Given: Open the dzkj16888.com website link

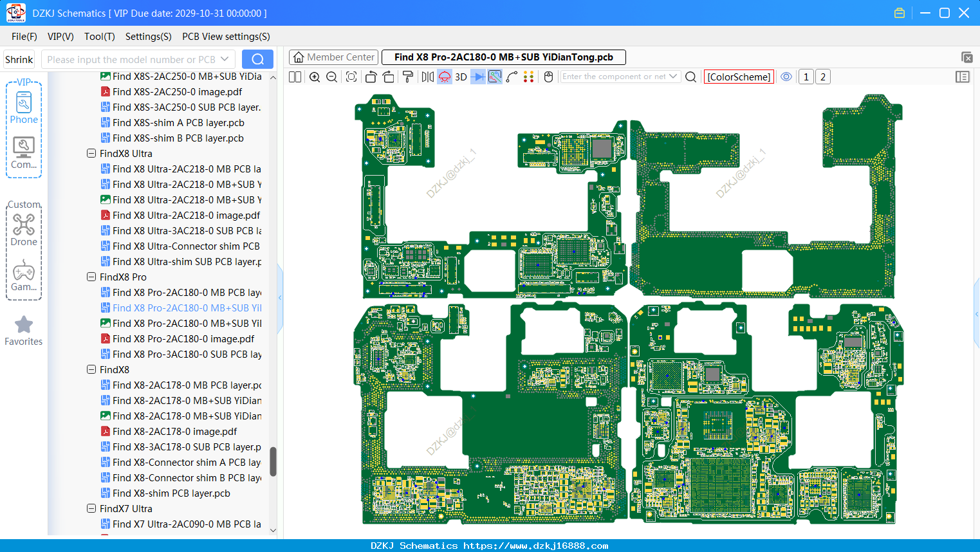Looking at the screenshot, I should click(x=536, y=546).
